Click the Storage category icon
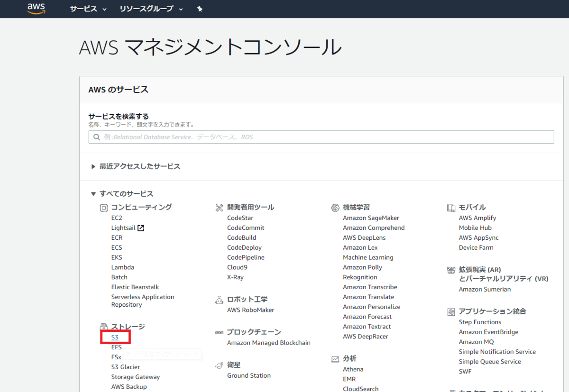Viewport: 569px width, 392px height. (x=104, y=327)
